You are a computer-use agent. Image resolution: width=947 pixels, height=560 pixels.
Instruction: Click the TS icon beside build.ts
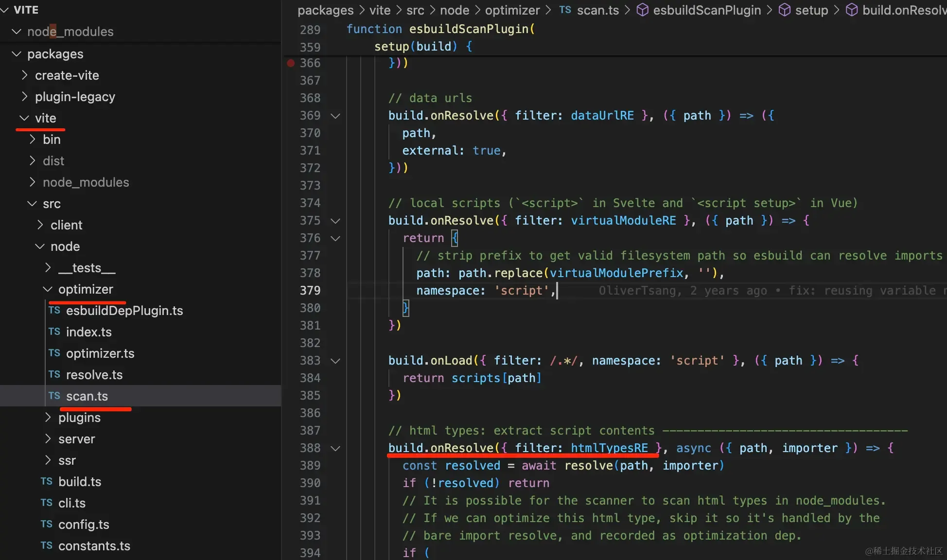coord(46,481)
